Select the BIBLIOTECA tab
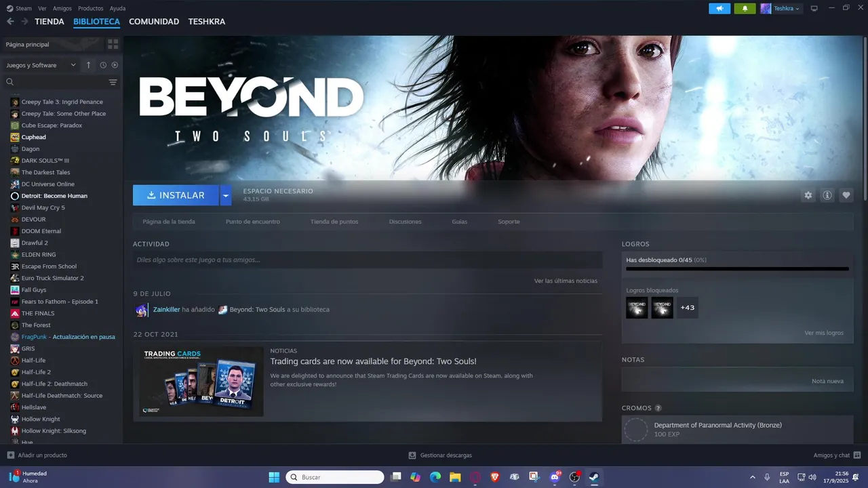Viewport: 868px width, 488px height. 96,22
